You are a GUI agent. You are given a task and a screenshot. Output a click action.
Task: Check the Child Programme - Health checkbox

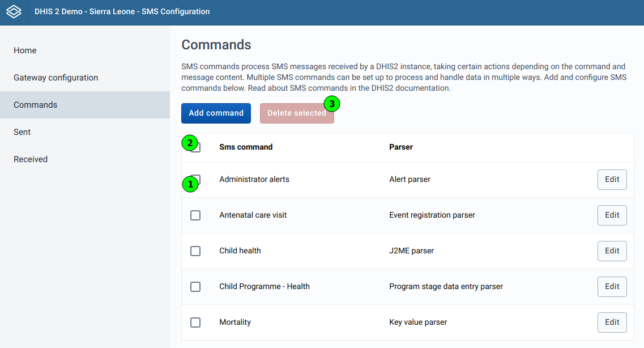point(195,287)
